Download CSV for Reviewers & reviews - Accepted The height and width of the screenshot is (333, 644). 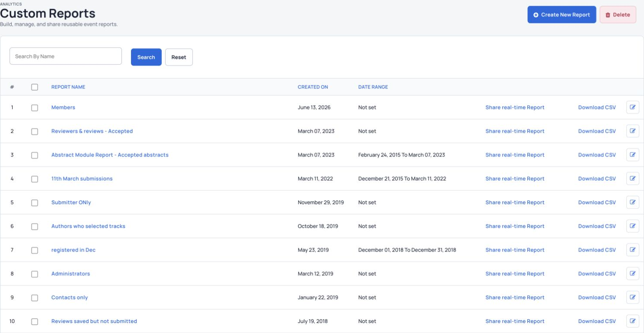[597, 131]
